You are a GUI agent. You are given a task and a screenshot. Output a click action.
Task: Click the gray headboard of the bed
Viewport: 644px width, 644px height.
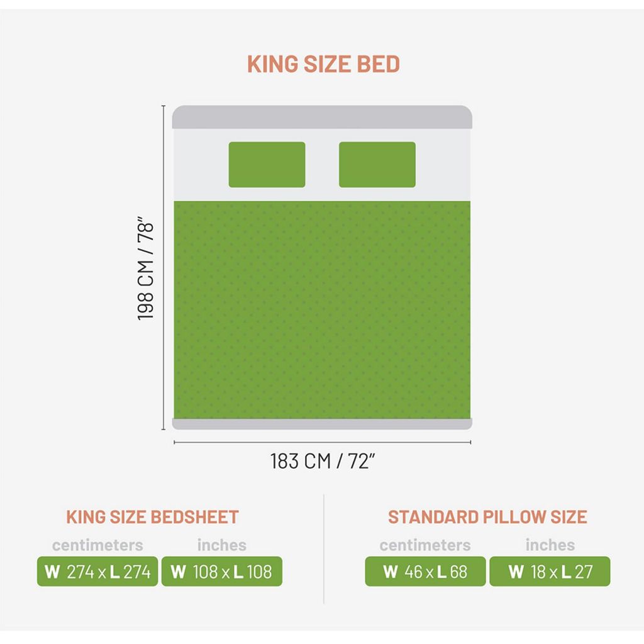(x=322, y=118)
